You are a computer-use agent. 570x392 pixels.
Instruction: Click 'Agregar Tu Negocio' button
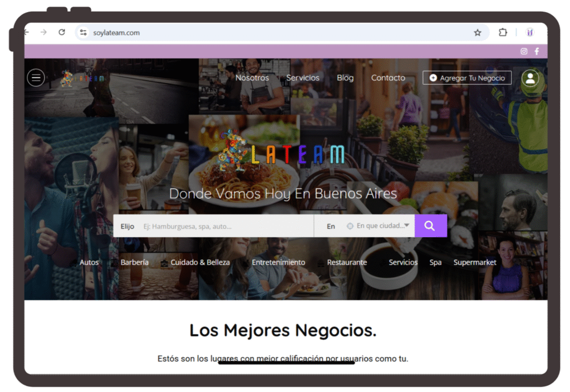tap(466, 78)
